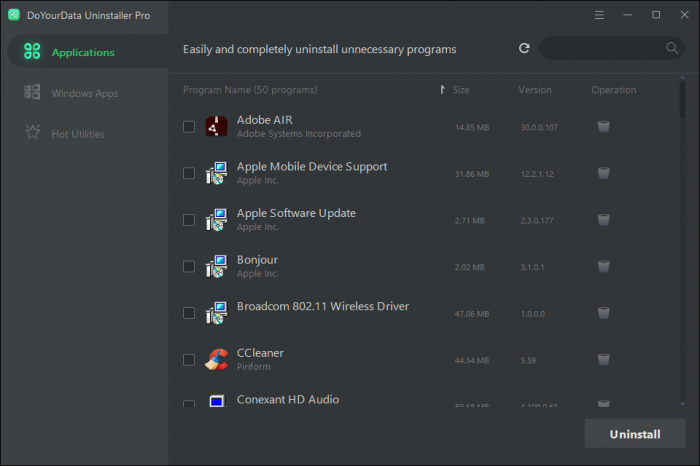Click the 2.71 MB size value
The height and width of the screenshot is (466, 700).
pos(470,221)
